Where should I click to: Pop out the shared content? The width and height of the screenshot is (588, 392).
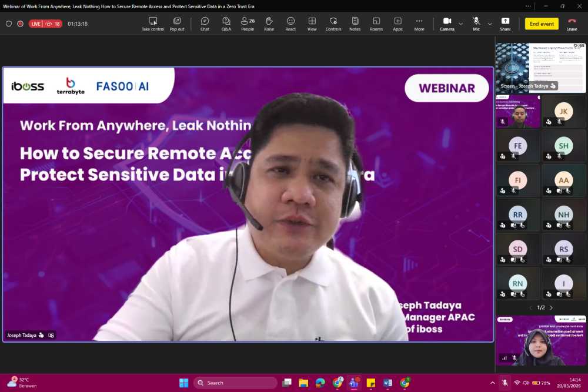pos(176,24)
